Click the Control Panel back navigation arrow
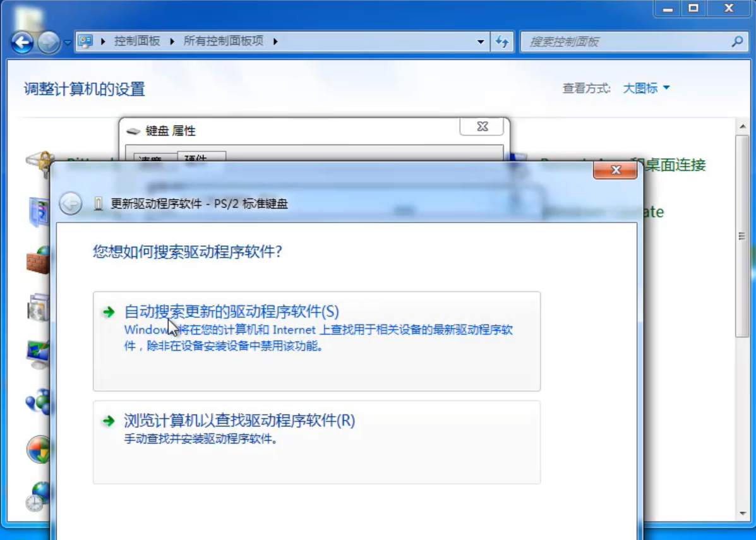756x540 pixels. (22, 42)
